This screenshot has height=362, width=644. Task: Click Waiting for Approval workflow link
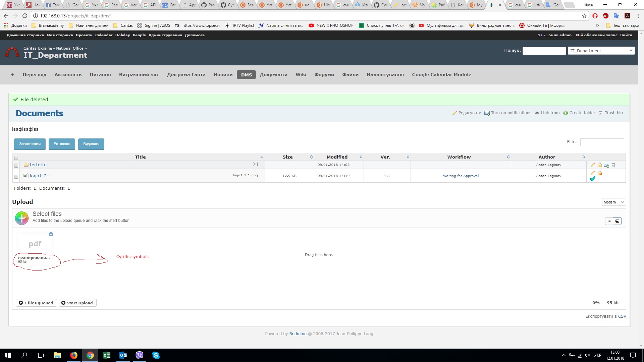pos(461,176)
